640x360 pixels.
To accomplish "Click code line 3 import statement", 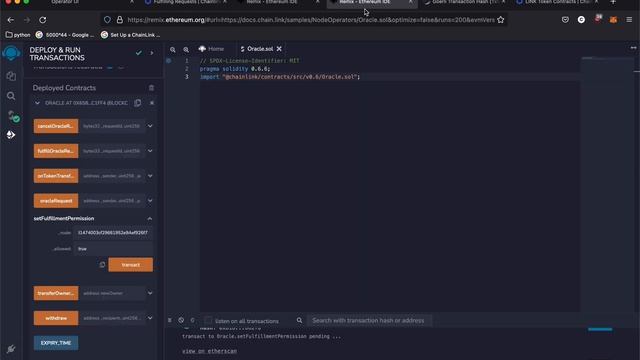I will click(x=280, y=77).
